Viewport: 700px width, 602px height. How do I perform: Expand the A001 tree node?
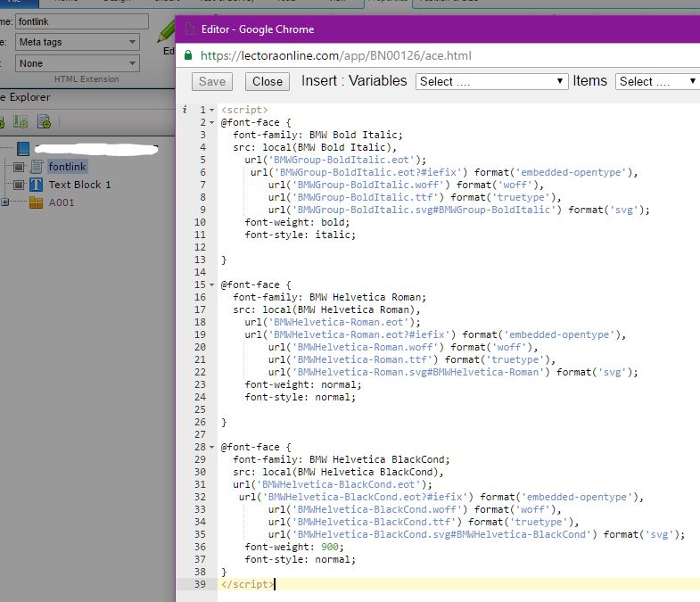5,202
